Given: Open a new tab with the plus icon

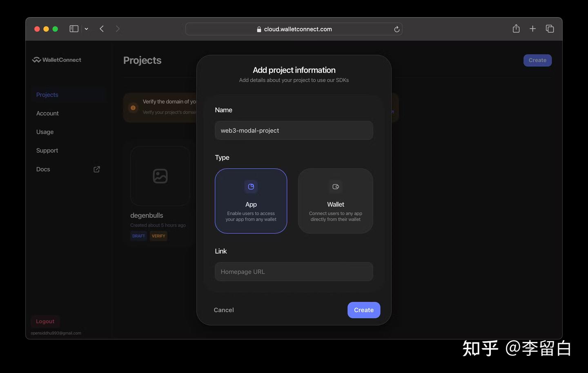Looking at the screenshot, I should 532,29.
